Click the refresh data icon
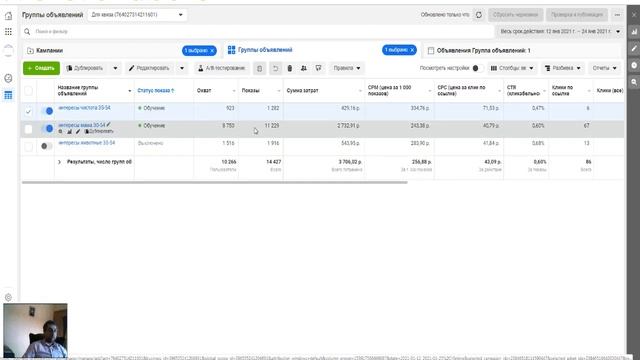The image size is (640, 360). point(479,15)
